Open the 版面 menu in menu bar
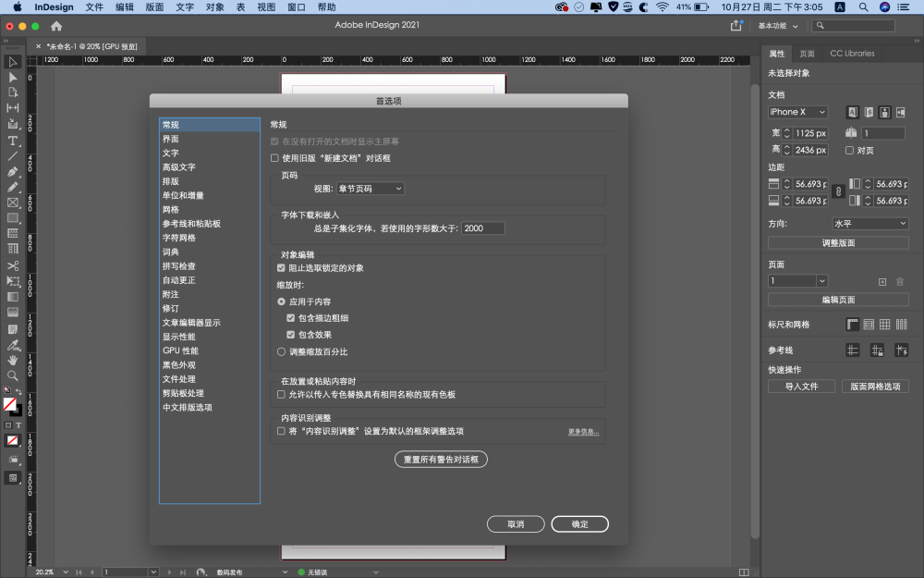 pos(155,6)
